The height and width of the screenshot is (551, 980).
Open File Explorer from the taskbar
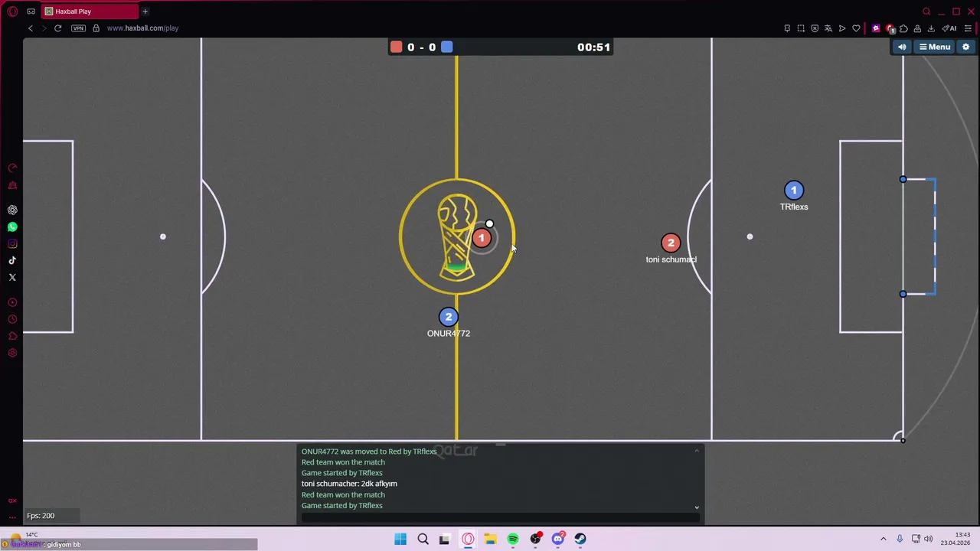pyautogui.click(x=490, y=539)
